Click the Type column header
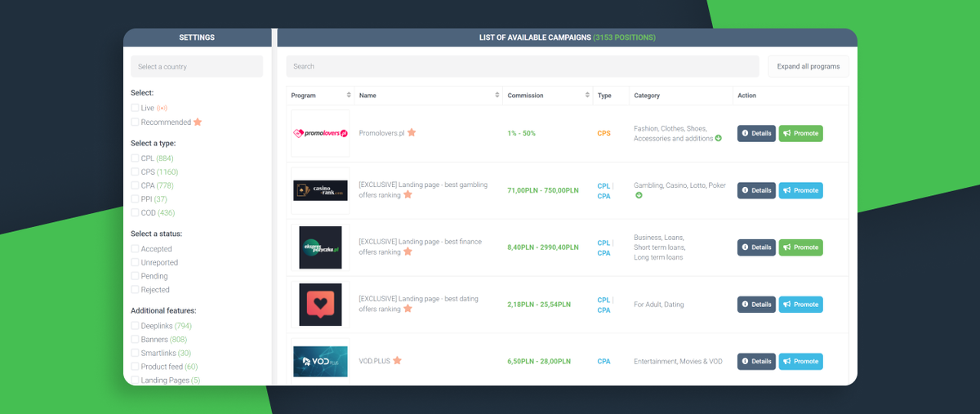The width and height of the screenshot is (980, 414). (604, 96)
